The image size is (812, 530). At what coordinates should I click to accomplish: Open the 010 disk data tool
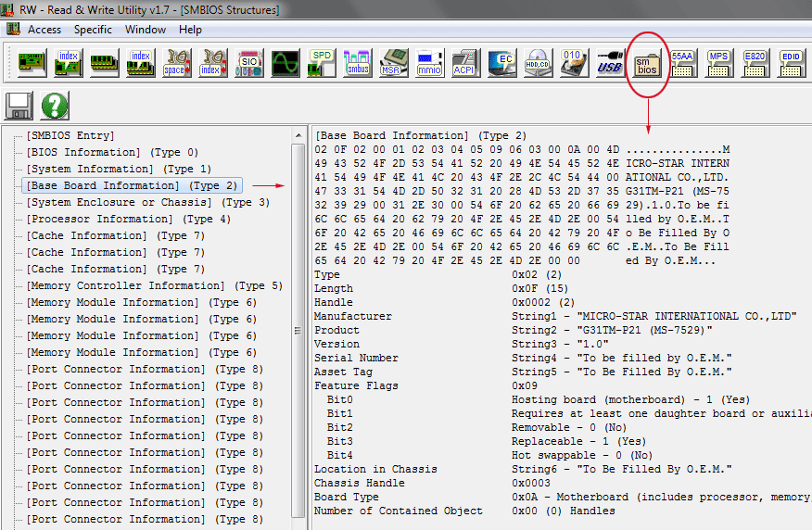click(x=574, y=63)
